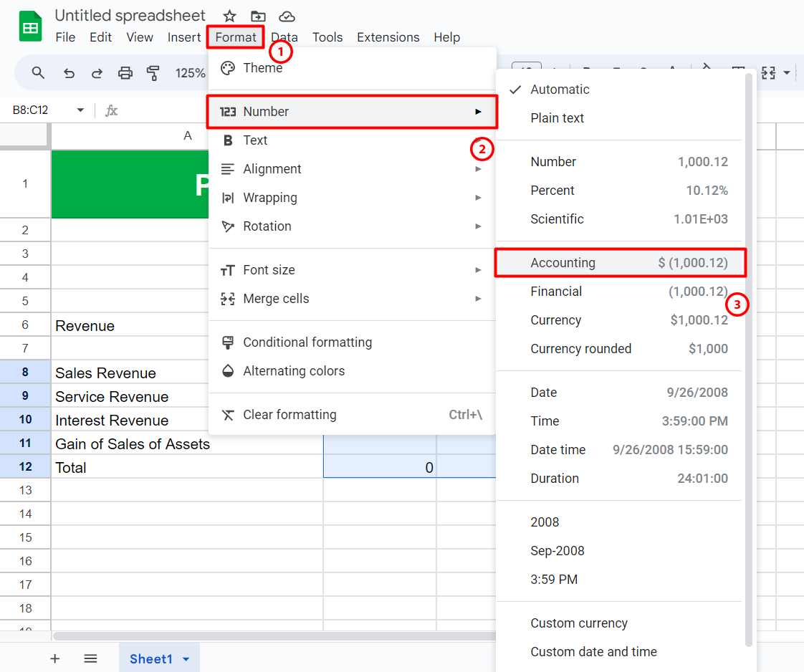Expand the Rotation submenu
The width and height of the screenshot is (804, 672).
[353, 226]
